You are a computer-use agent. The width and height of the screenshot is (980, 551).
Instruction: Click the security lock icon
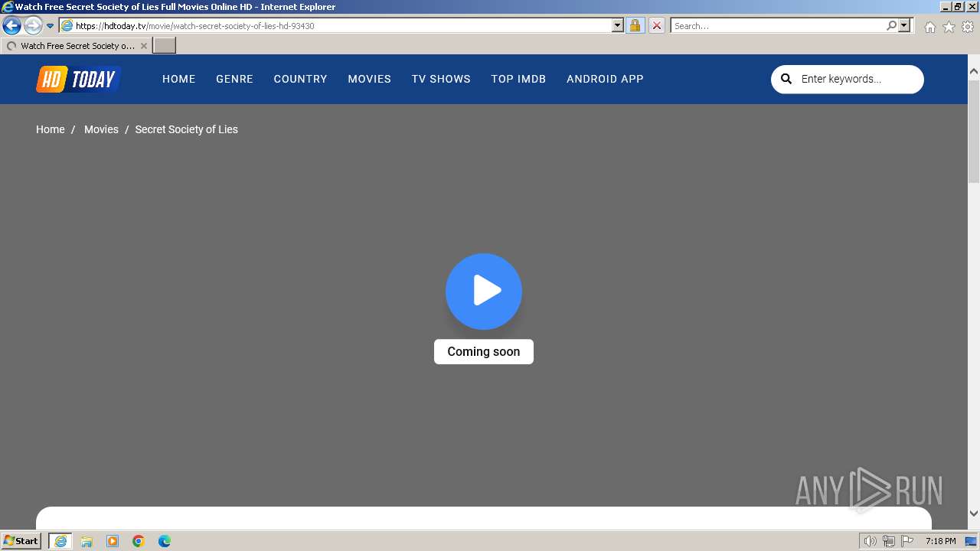(x=635, y=25)
